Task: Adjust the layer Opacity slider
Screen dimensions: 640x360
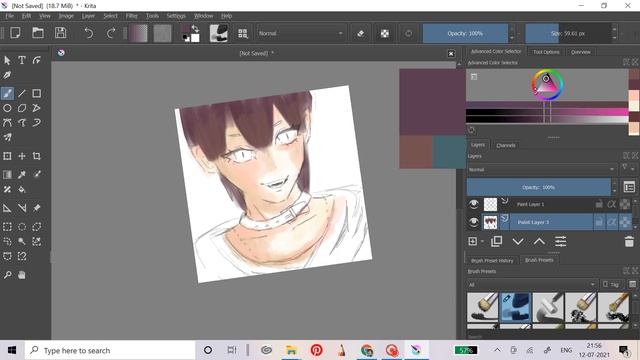Action: pos(539,187)
